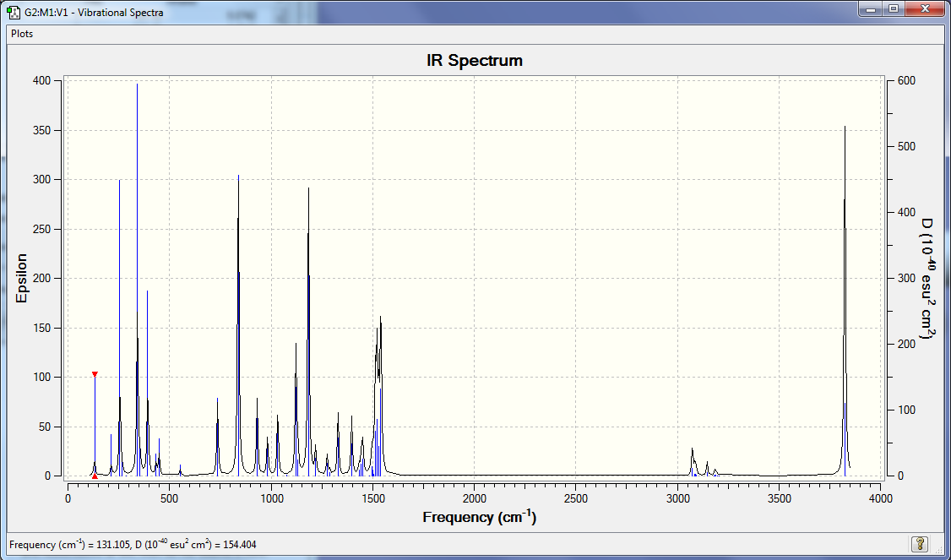The image size is (951, 560).
Task: Click the 1000 tick label on frequency axis
Action: point(271,498)
